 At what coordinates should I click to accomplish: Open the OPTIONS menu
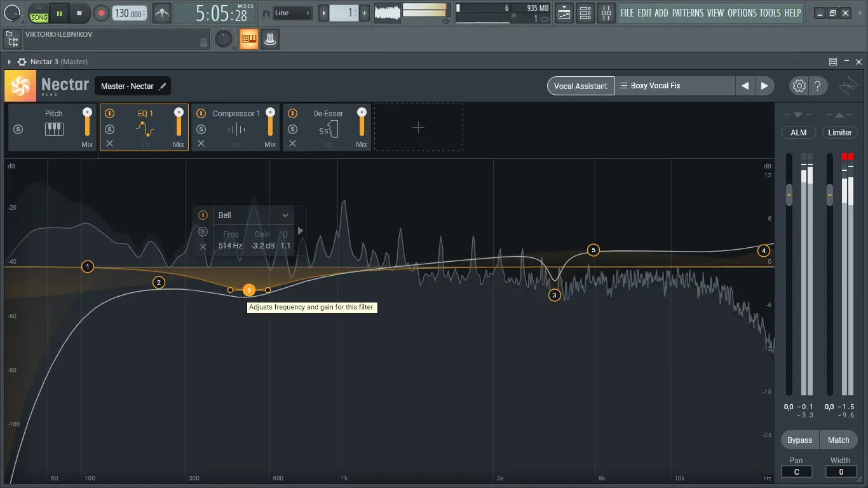pyautogui.click(x=742, y=13)
